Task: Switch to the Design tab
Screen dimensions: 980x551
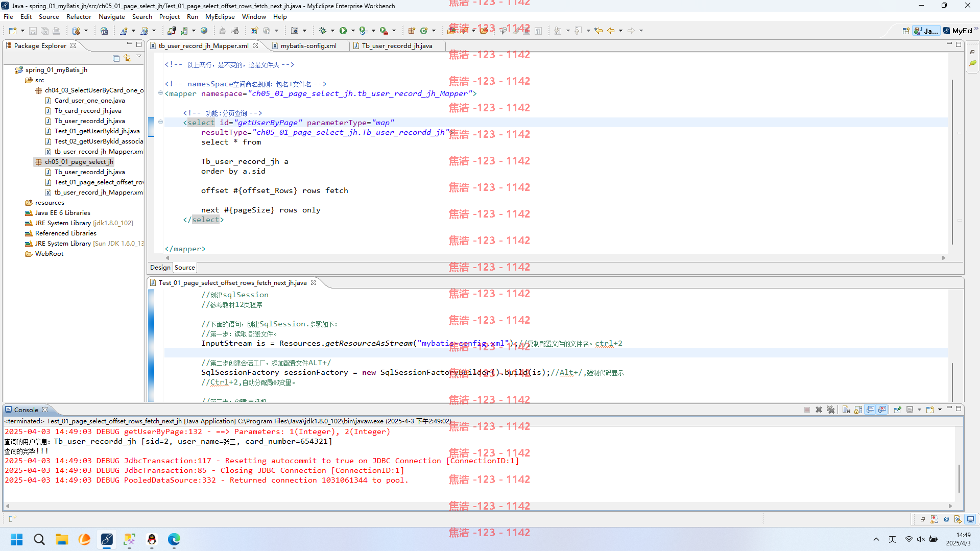Action: tap(160, 267)
